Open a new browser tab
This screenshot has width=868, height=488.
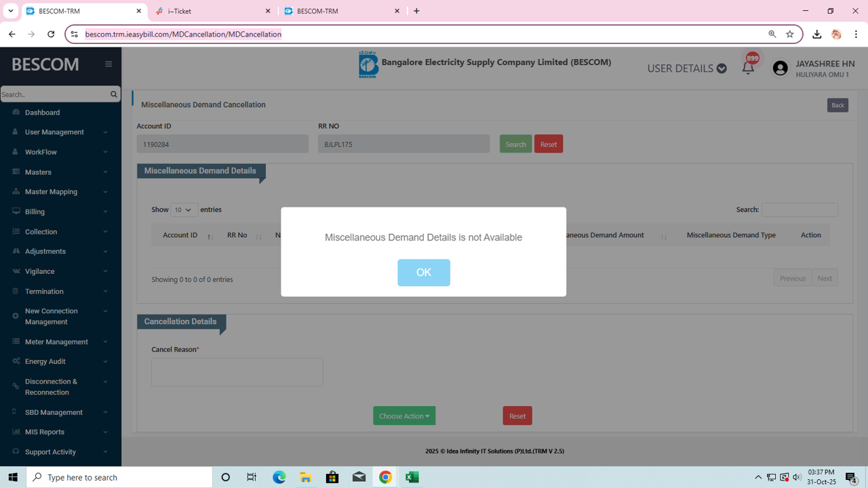pos(416,11)
